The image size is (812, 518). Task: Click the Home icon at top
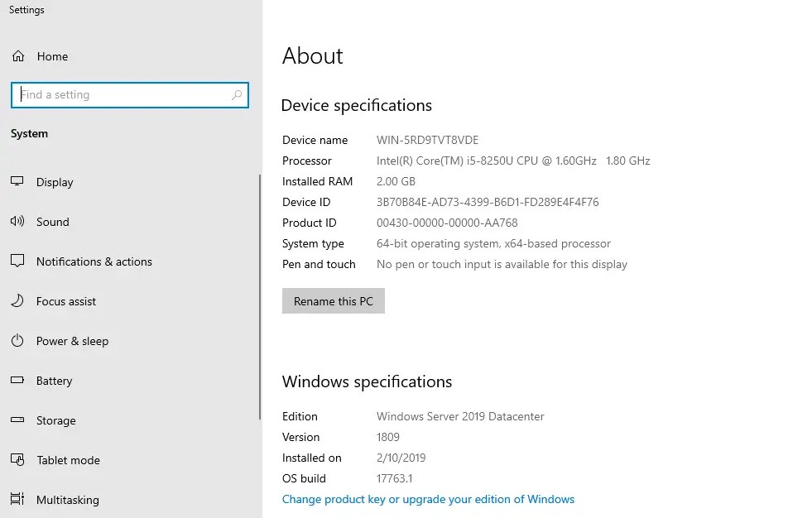click(x=18, y=56)
